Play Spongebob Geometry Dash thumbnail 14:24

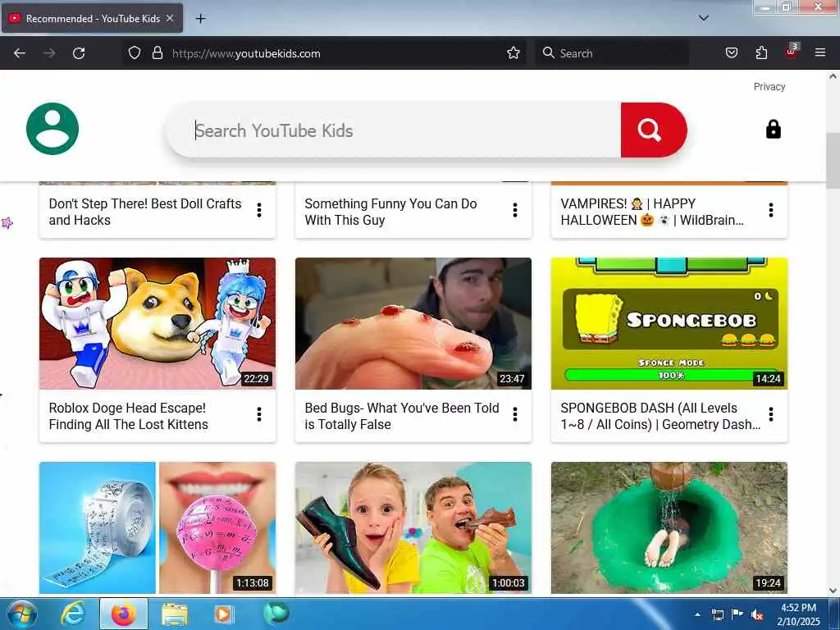coord(669,323)
